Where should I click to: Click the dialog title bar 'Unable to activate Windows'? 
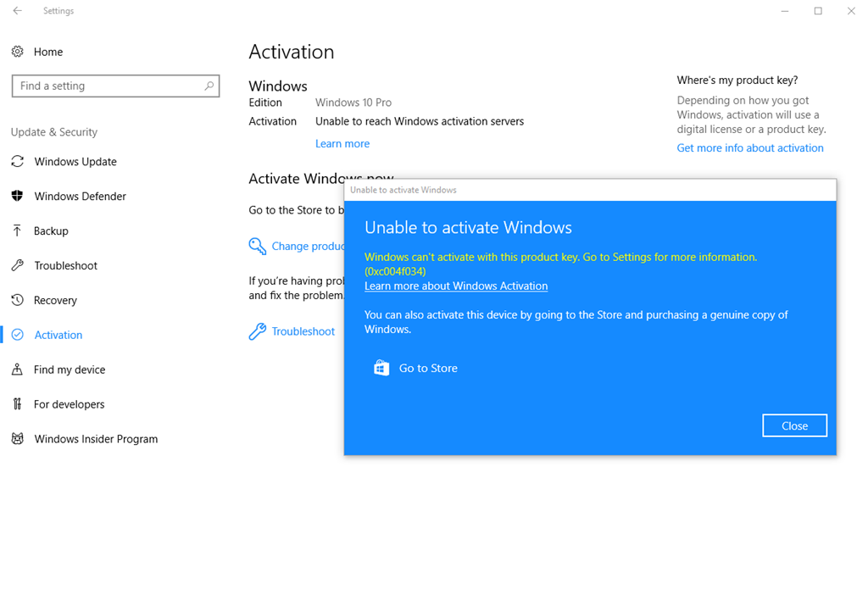590,190
